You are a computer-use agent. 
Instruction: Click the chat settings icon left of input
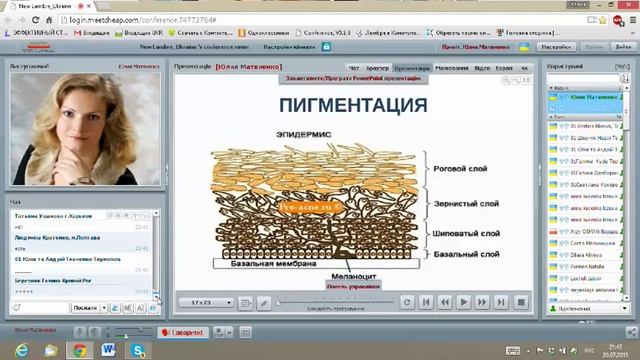click(17, 308)
